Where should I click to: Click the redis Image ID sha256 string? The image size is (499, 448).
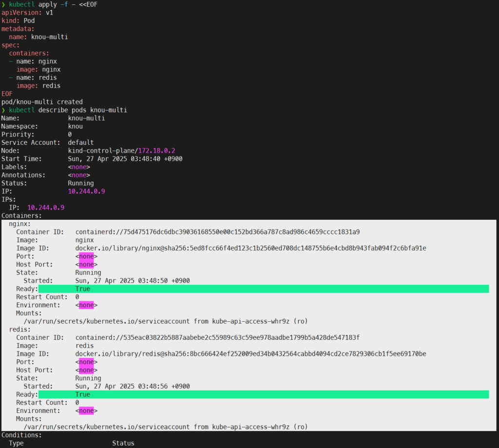pos(251,354)
